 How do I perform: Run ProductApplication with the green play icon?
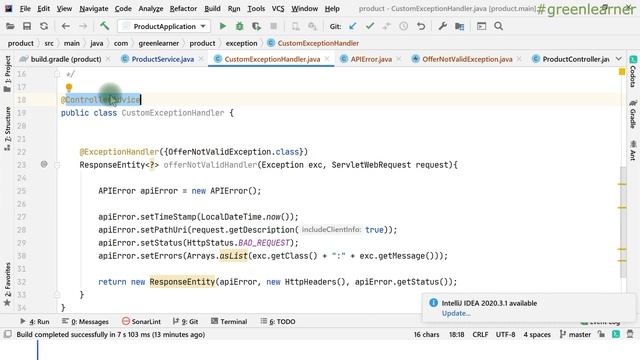pyautogui.click(x=222, y=26)
